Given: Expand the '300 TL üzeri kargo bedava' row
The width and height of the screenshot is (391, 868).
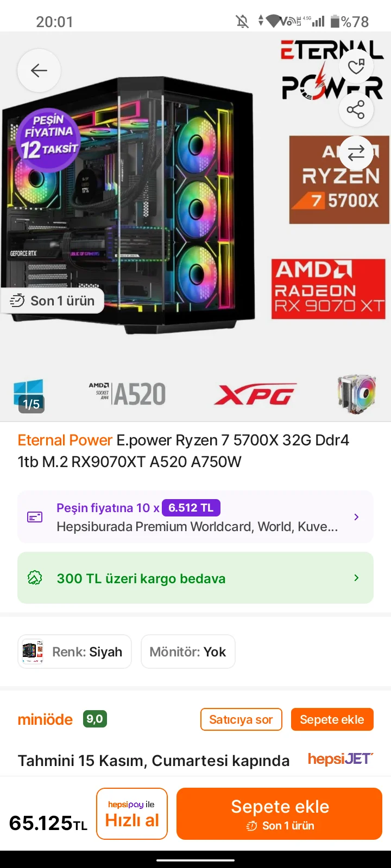Looking at the screenshot, I should tap(195, 578).
